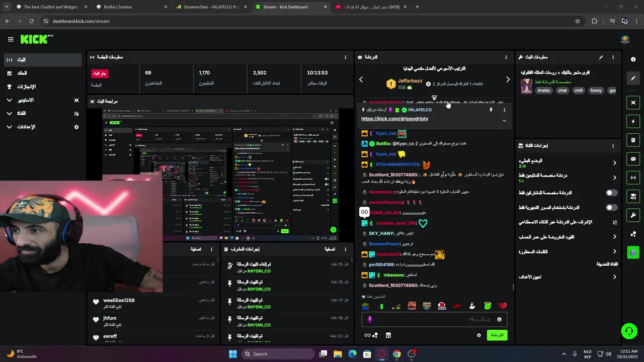Click red live status badge
The image size is (644, 362).
[x=100, y=73]
